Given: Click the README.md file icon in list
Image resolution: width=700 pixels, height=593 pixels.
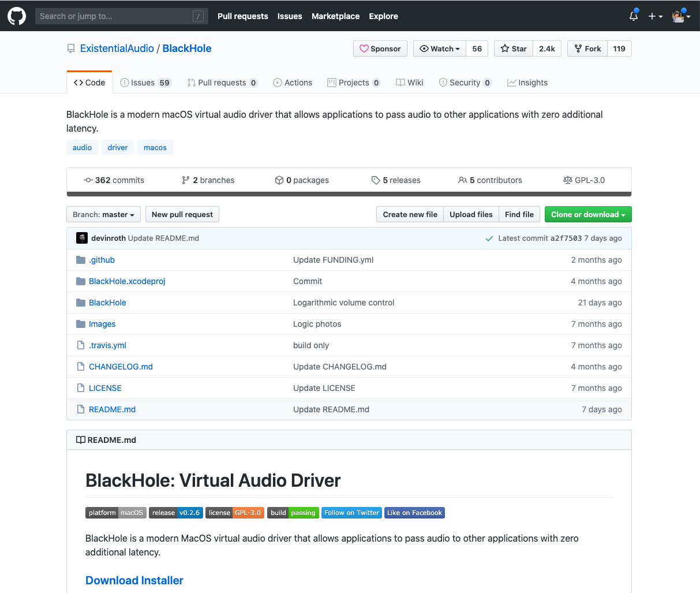Looking at the screenshot, I should coord(81,409).
